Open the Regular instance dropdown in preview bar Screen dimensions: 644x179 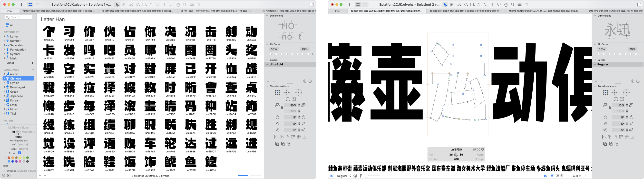344,176
